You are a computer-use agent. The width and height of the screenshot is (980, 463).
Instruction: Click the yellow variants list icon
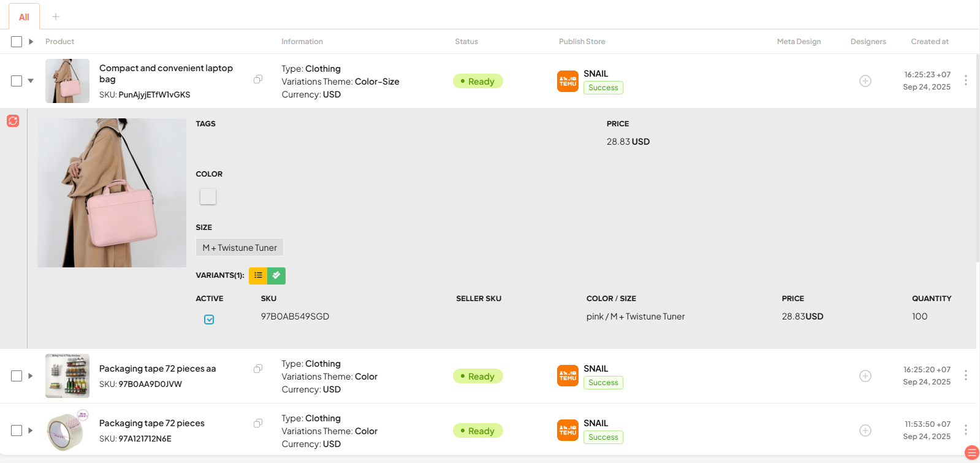(258, 276)
